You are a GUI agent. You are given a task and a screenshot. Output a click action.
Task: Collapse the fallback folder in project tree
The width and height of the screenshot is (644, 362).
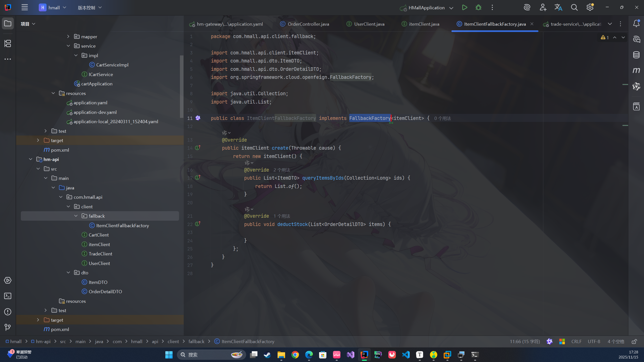(75, 216)
